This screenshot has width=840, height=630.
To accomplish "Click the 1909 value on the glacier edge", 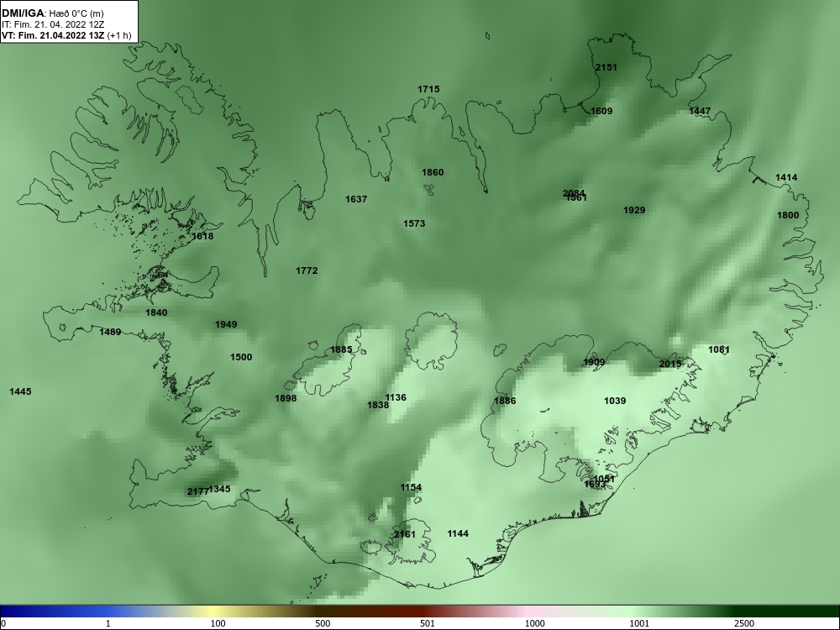I will pyautogui.click(x=594, y=362).
